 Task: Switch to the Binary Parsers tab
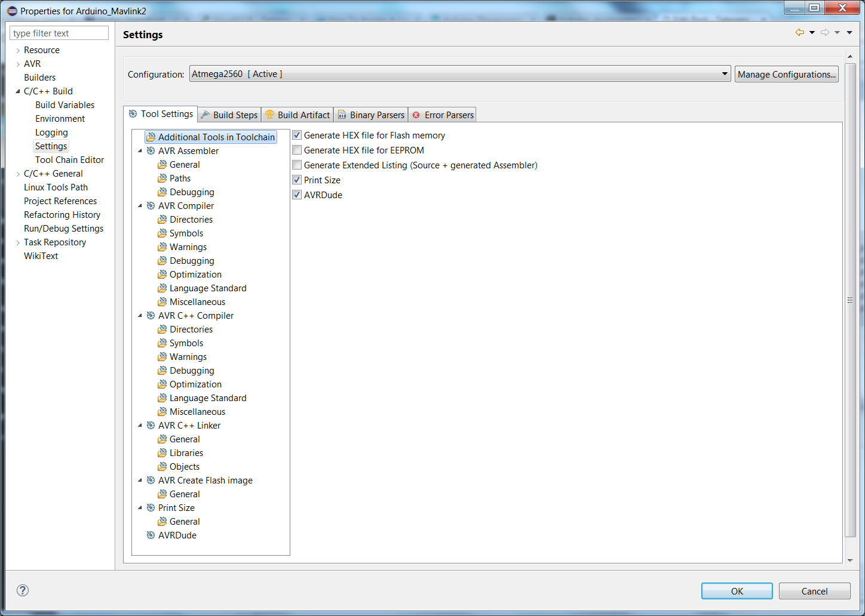point(371,115)
